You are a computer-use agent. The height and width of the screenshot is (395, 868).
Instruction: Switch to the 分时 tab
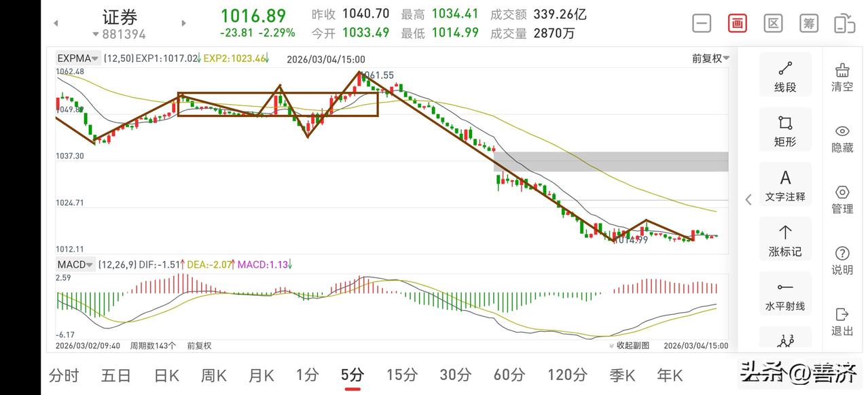[x=64, y=375]
